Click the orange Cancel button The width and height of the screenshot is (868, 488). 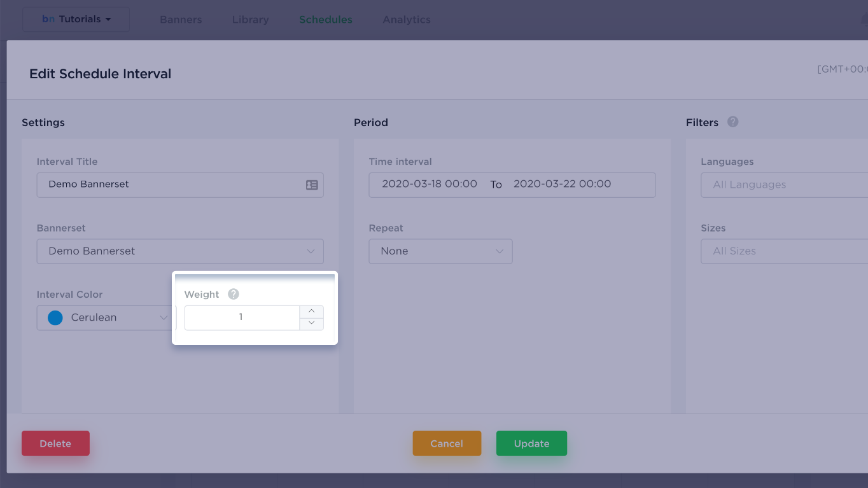pos(447,443)
